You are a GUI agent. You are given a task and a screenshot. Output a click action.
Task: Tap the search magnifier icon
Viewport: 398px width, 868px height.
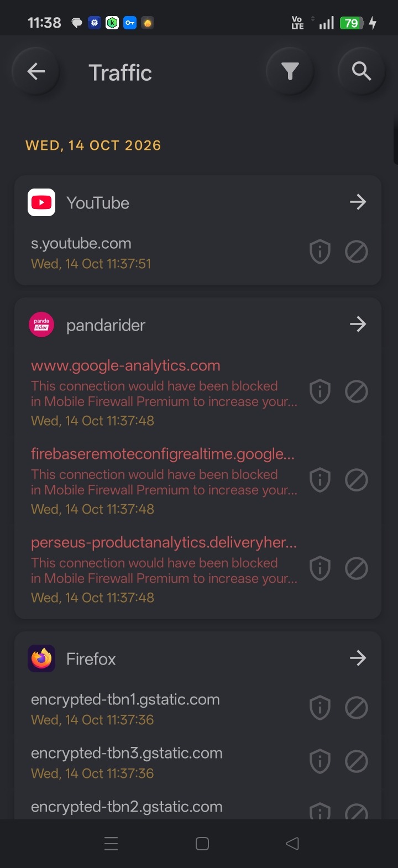click(361, 71)
